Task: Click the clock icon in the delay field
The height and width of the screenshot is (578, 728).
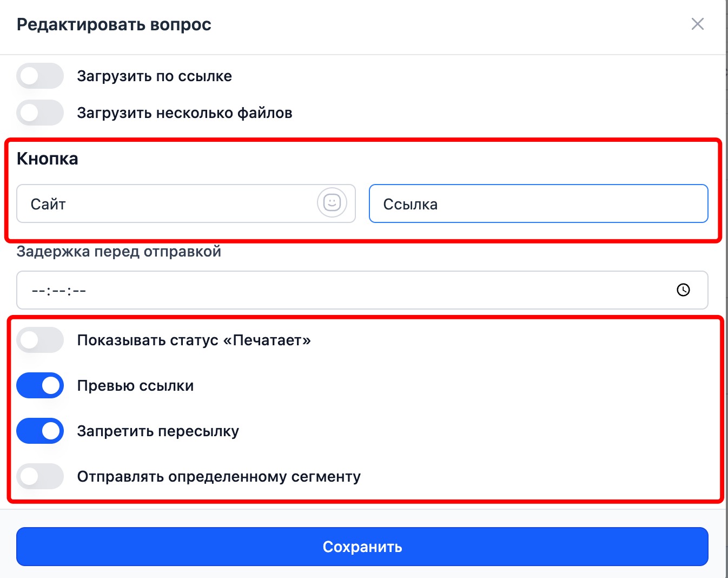Action: pos(683,290)
